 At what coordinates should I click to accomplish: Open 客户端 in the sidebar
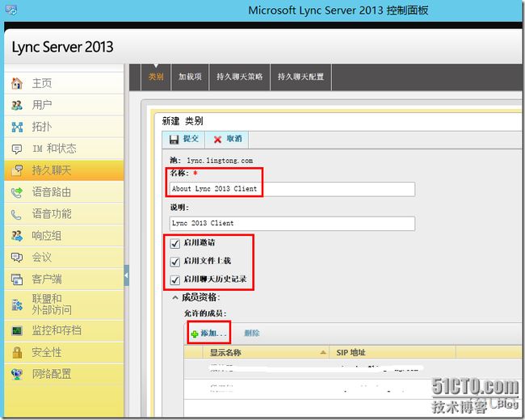(x=64, y=279)
